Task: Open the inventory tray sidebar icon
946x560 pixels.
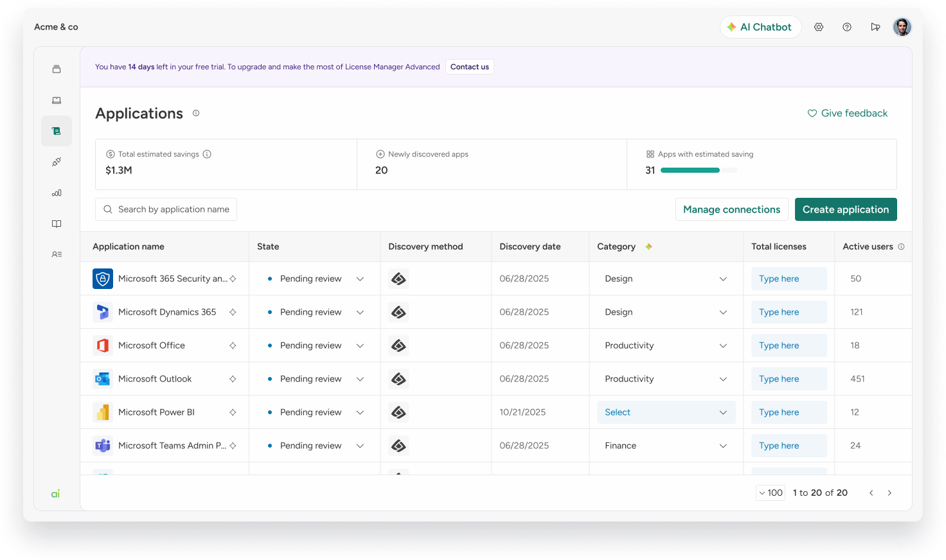Action: (57, 69)
